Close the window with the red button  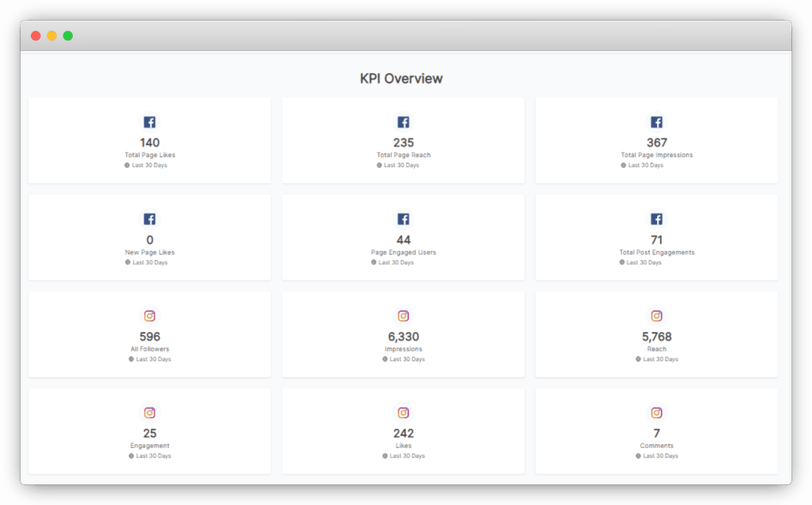36,36
